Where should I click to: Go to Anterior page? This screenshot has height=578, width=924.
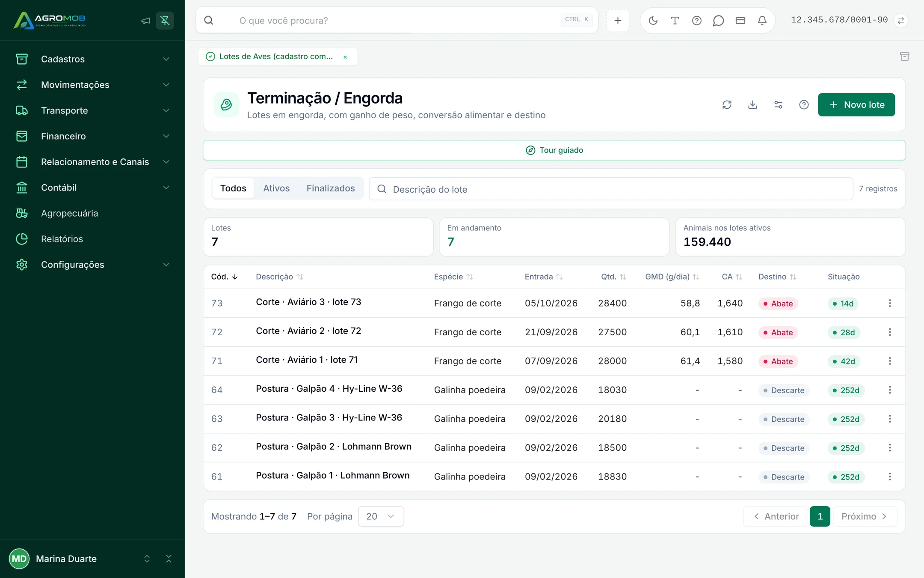click(775, 516)
